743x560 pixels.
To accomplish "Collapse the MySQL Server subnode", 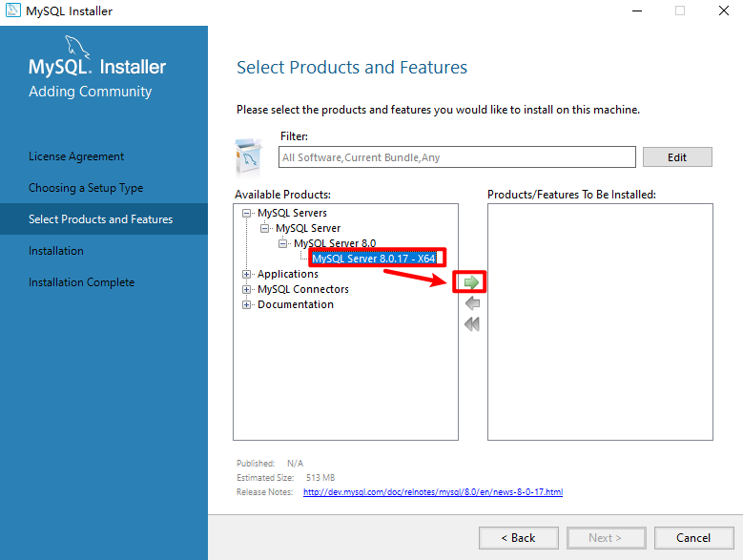I will click(x=265, y=229).
